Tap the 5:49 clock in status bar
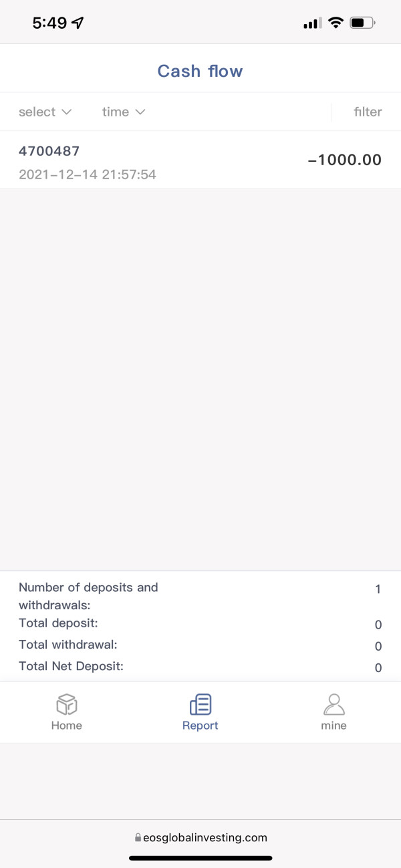Viewport: 401px width, 868px height. (49, 23)
